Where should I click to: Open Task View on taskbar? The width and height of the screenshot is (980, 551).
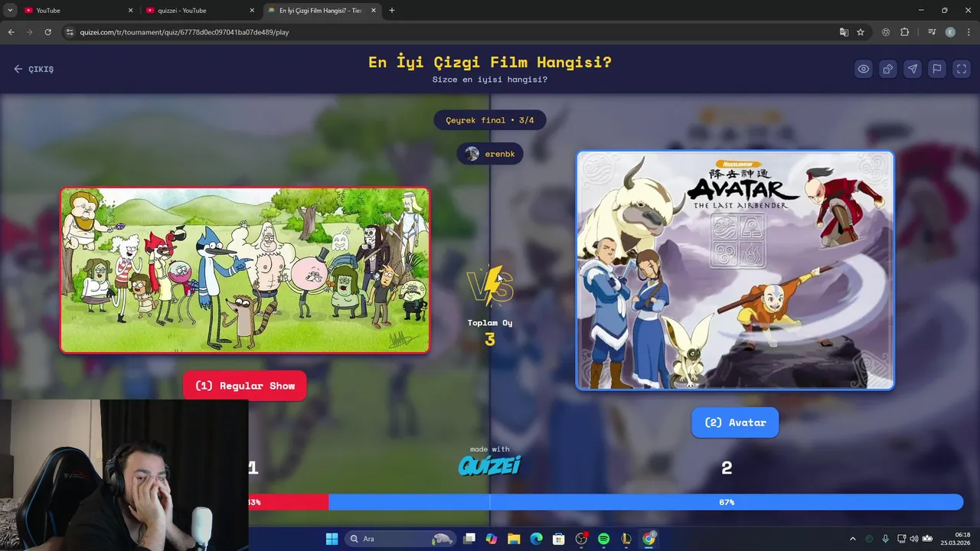click(469, 539)
